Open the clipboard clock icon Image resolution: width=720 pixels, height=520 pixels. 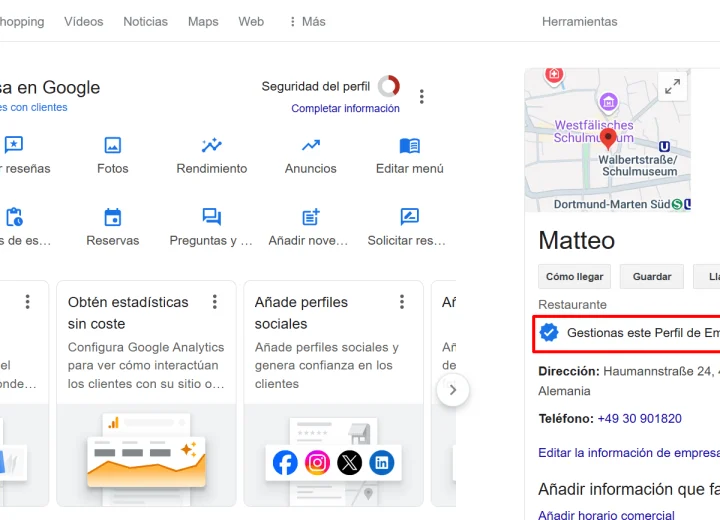[14, 217]
